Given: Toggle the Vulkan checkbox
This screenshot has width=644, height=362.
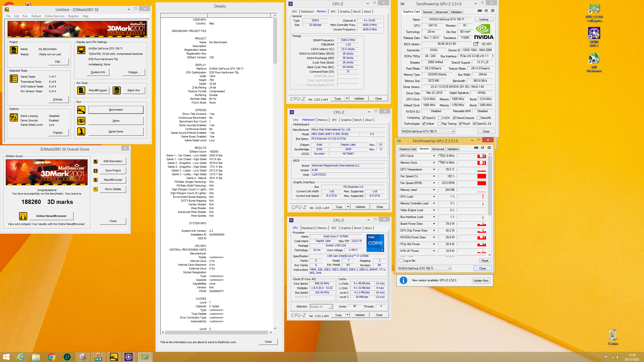Looking at the screenshot, I should pyautogui.click(x=424, y=124).
